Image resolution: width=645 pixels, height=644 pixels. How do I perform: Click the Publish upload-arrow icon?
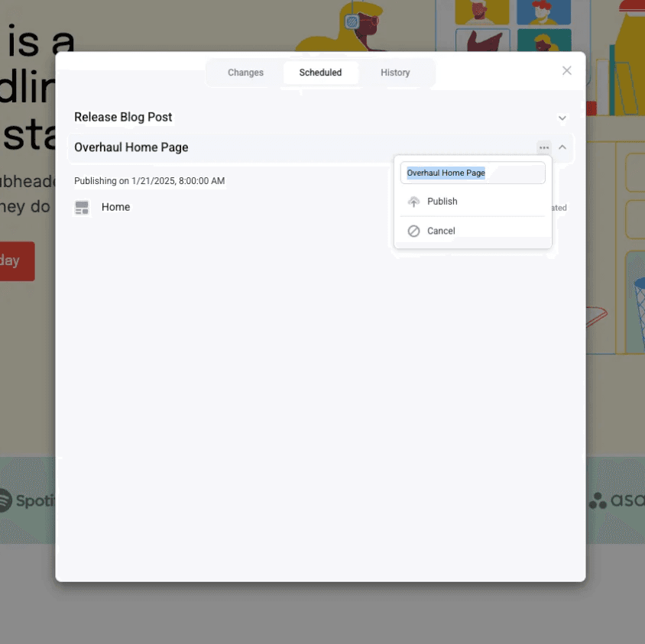click(x=413, y=201)
